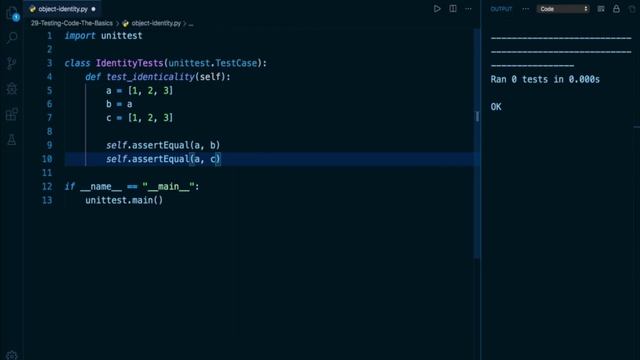Run the Python file with play button
Viewport: 640px width, 360px height.
click(437, 9)
